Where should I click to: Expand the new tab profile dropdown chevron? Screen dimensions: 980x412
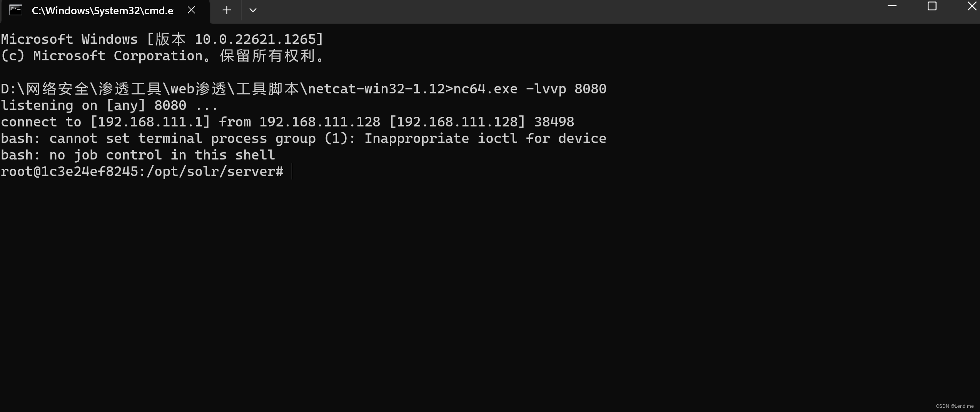253,10
